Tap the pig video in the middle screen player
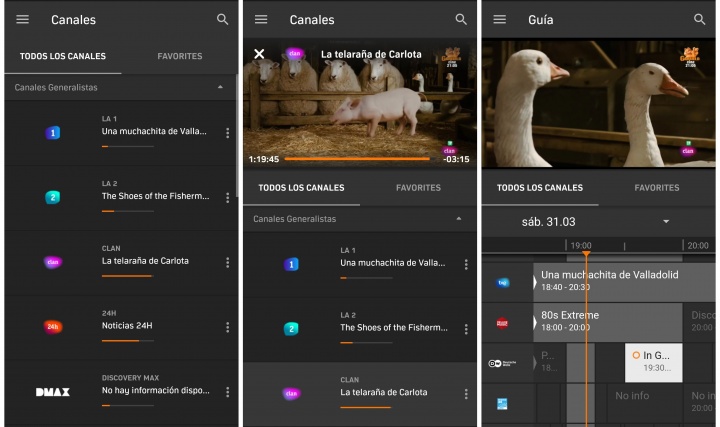Viewport: 720px width, 427px height. [360, 103]
